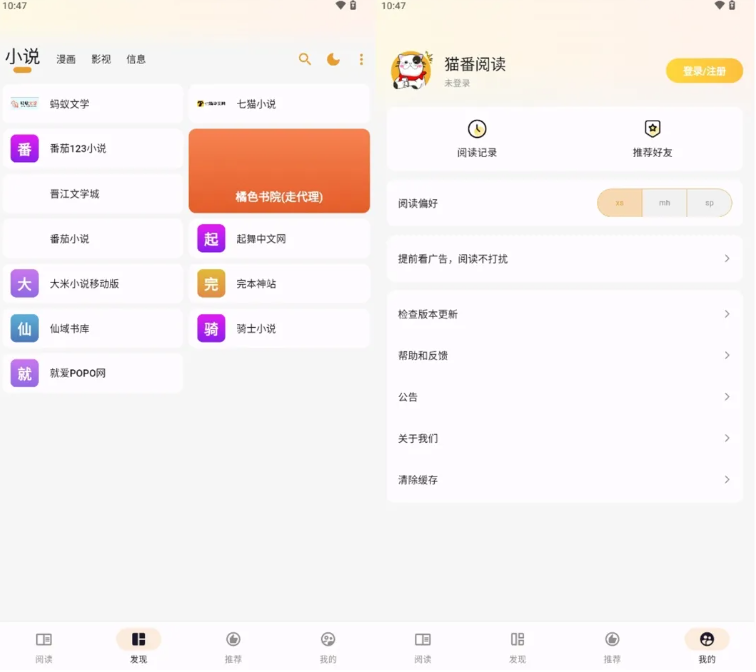Tap 关于我们 label
This screenshot has height=672, width=756.
coord(418,438)
